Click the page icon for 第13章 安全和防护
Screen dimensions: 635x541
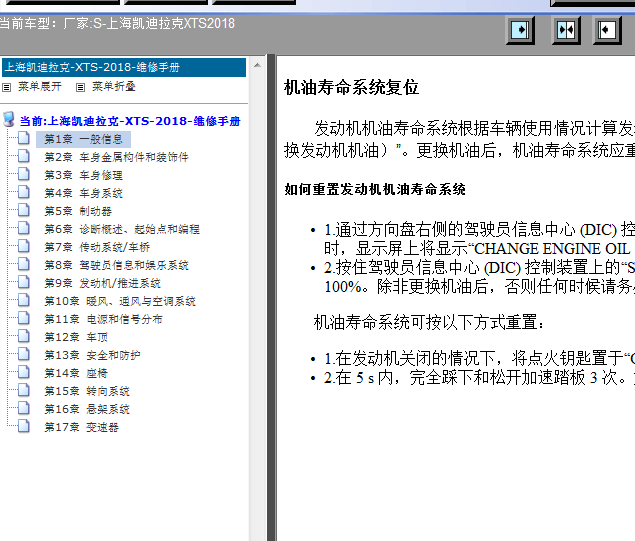coord(24,354)
